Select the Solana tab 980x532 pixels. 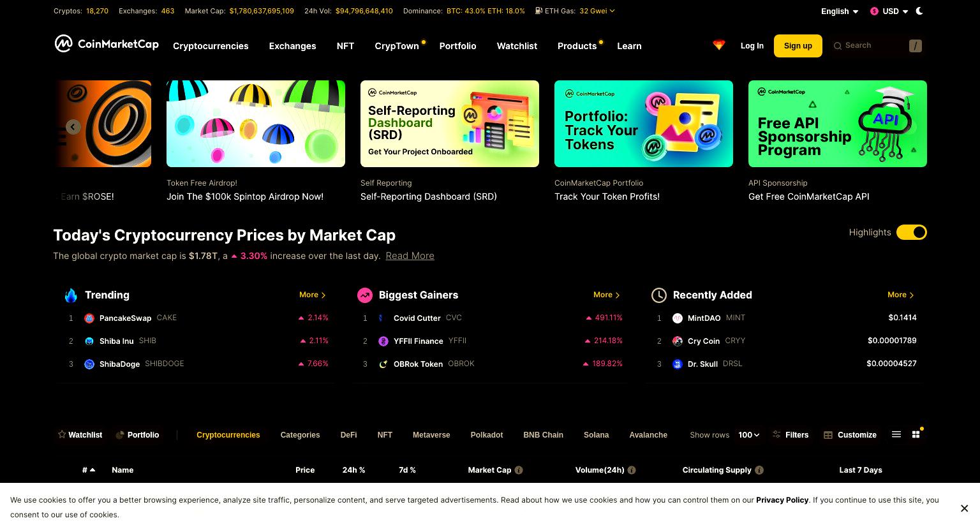(596, 435)
